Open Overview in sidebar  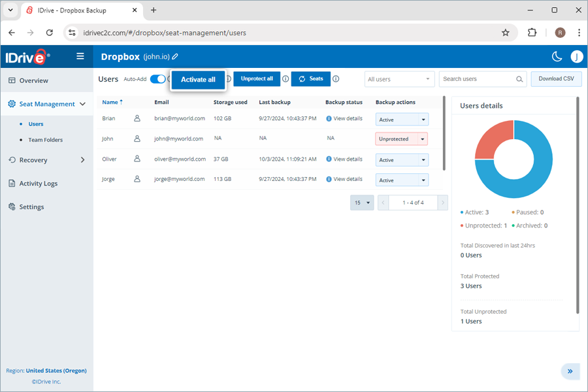pos(34,80)
